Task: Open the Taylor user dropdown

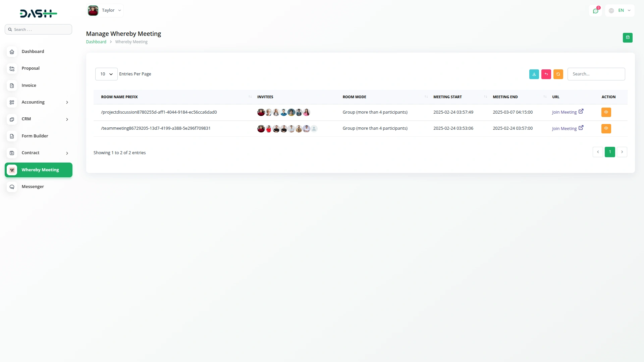Action: coord(105,10)
